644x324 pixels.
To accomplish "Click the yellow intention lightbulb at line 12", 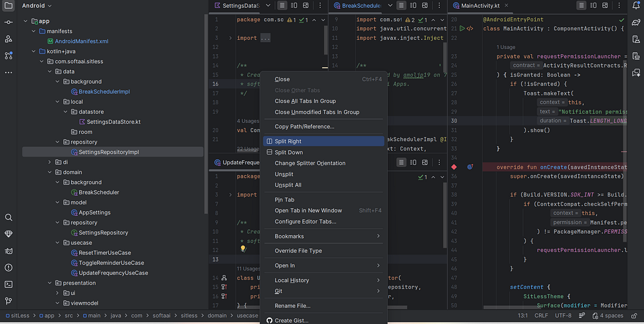I will click(x=243, y=249).
